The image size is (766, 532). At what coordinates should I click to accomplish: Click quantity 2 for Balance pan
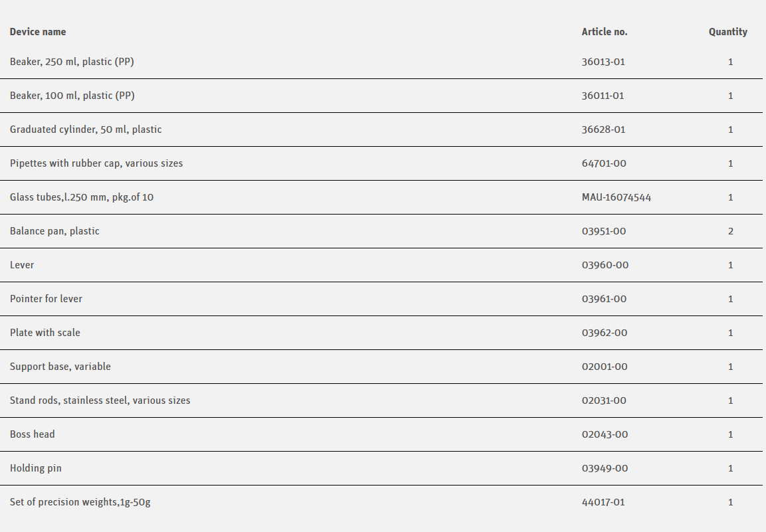pyautogui.click(x=730, y=231)
